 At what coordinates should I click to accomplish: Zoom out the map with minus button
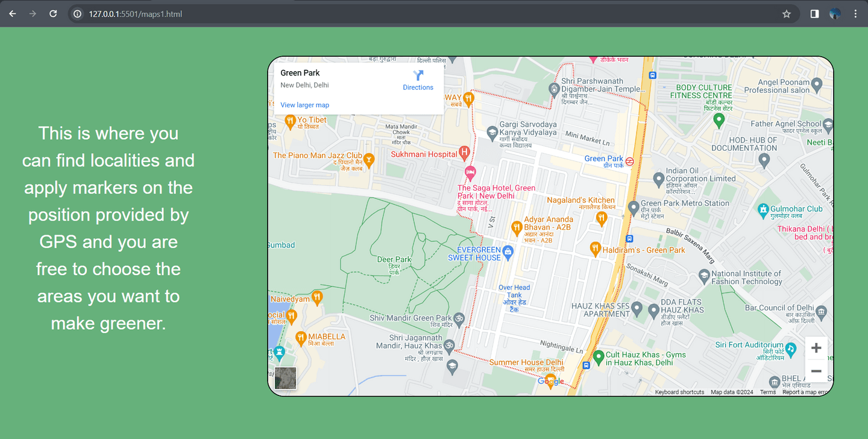[816, 371]
